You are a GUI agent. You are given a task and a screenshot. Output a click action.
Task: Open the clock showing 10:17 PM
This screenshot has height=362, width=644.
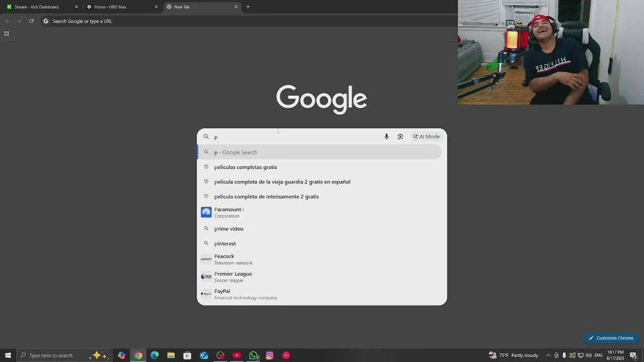tap(615, 355)
